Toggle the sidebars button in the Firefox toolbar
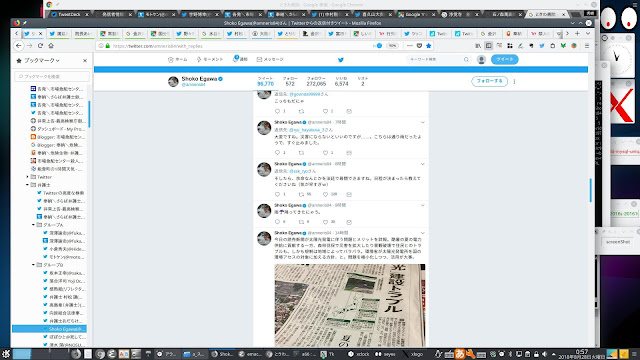 (x=489, y=46)
